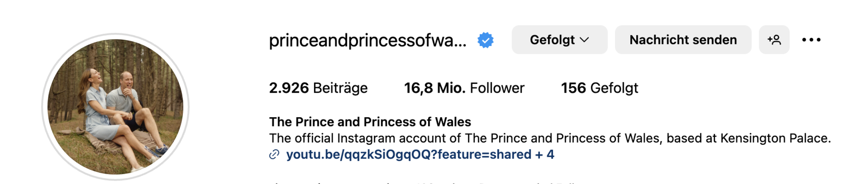
Task: Select bold name 'The Prince and Princess of Wales'
Action: click(x=370, y=122)
